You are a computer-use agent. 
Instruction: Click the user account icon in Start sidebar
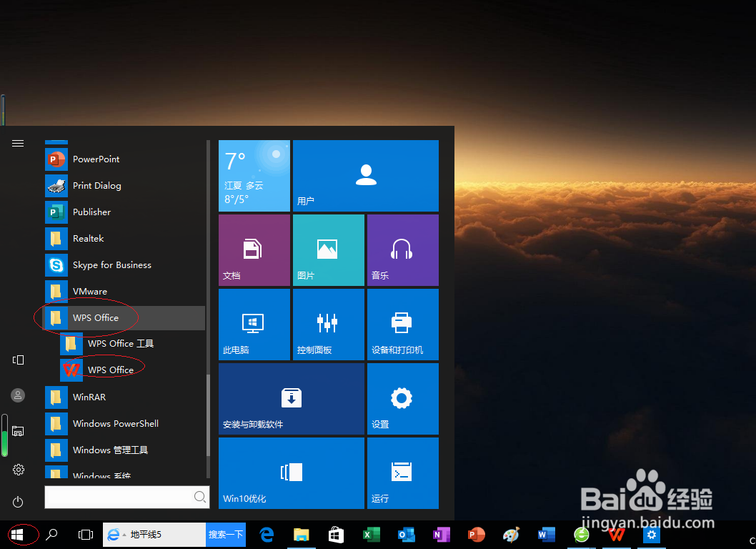pyautogui.click(x=18, y=395)
